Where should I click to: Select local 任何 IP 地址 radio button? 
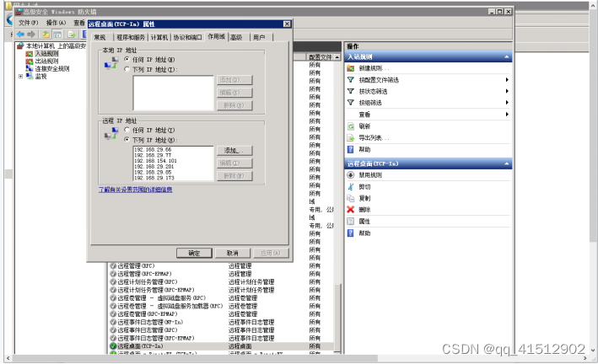point(127,60)
